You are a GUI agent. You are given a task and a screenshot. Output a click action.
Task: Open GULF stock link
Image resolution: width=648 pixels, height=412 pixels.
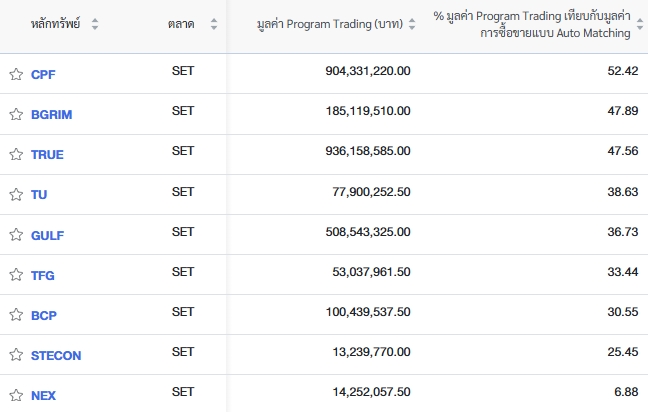[48, 235]
